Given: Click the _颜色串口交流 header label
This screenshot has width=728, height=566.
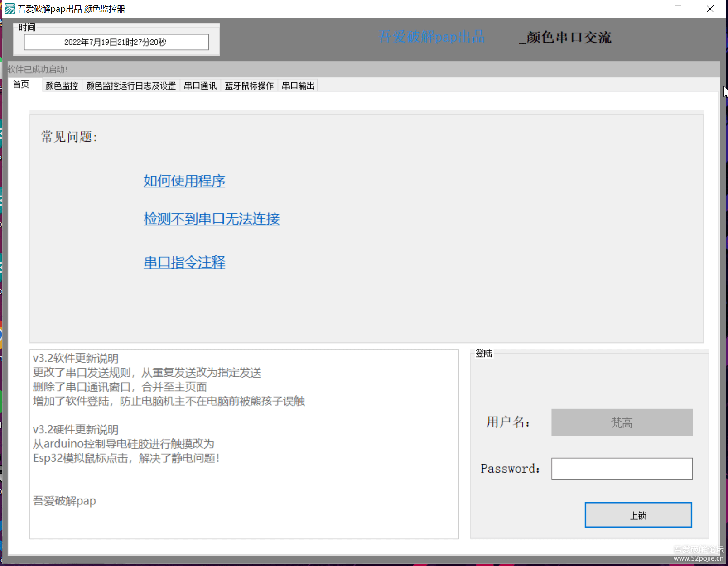Looking at the screenshot, I should pos(565,37).
